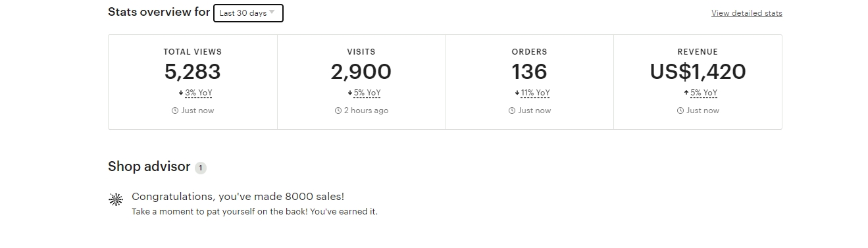Select the Orders stat card
This screenshot has height=248, width=868.
[530, 82]
